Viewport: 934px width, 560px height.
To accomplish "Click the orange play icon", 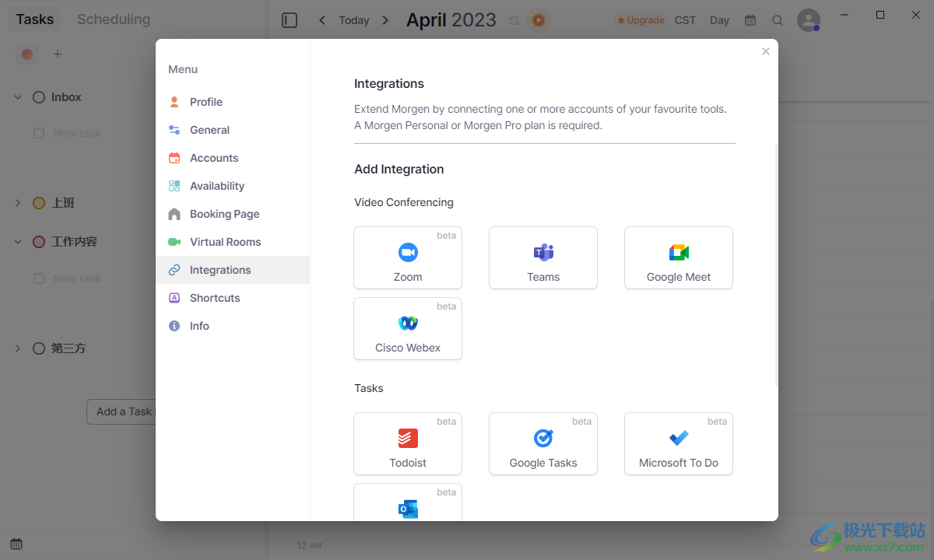I will tap(538, 20).
